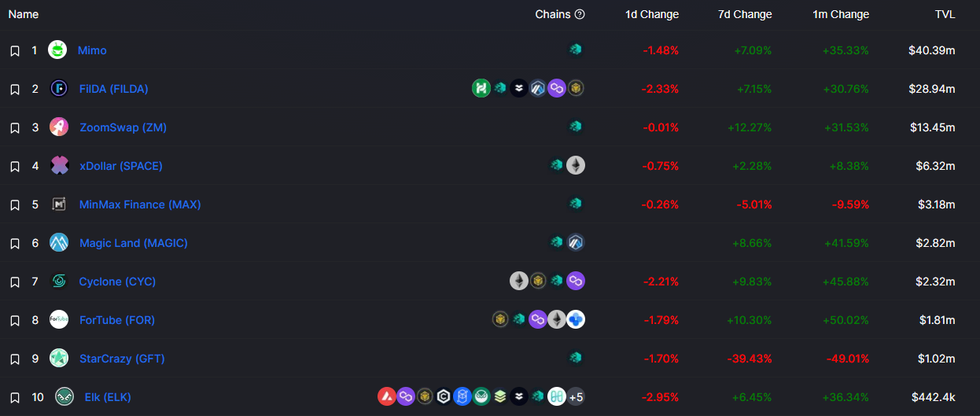Screen dimensions: 980x416
Task: Click the FilDA protocol logo icon
Action: pyautogui.click(x=59, y=88)
